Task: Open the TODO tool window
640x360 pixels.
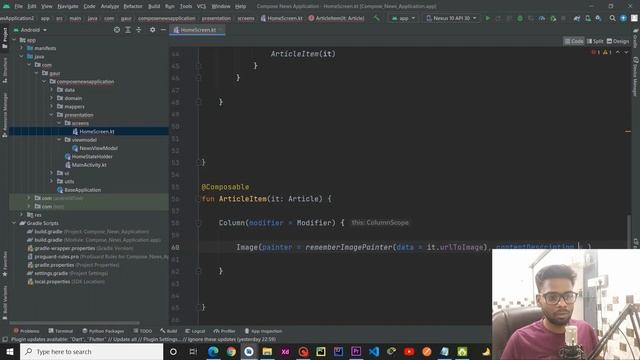Action: click(x=142, y=331)
